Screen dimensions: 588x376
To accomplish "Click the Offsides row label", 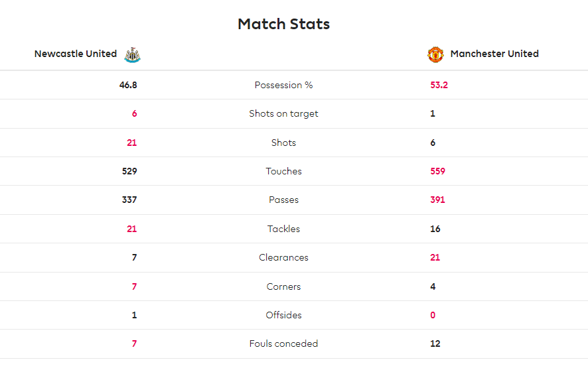I will 283,315.
